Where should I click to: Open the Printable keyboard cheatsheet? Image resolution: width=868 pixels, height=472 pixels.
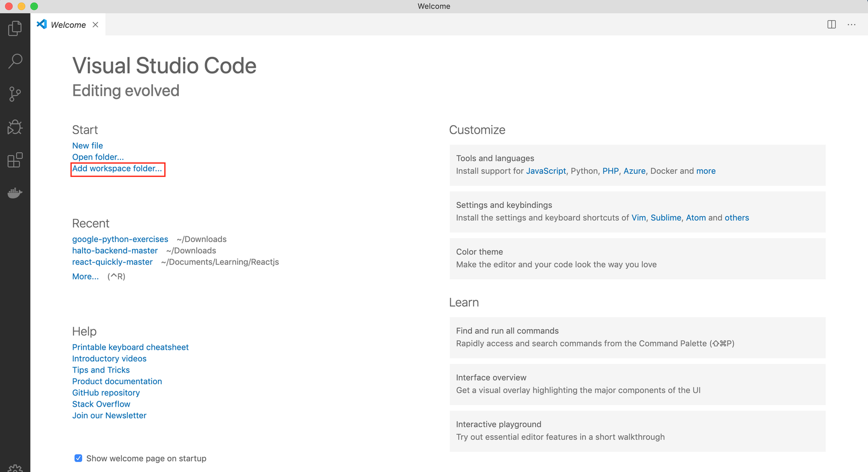(x=130, y=347)
